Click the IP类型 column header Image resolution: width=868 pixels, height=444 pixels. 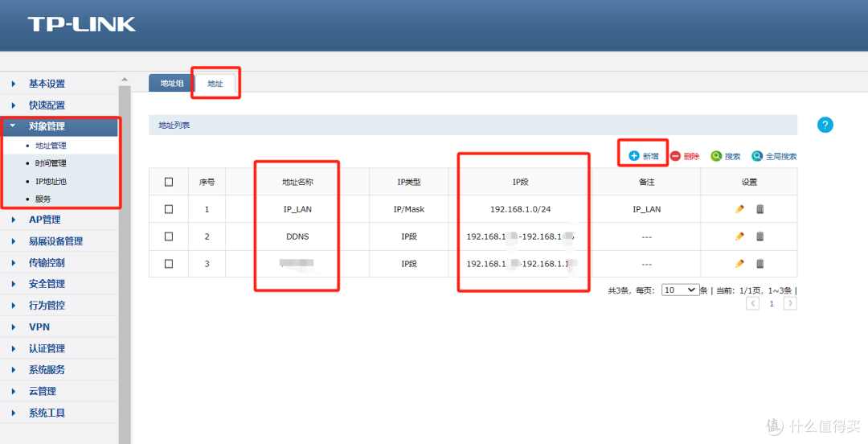409,182
